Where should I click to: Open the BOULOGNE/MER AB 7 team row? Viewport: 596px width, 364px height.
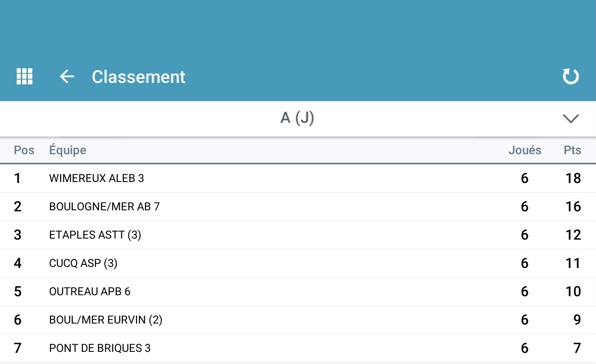pos(298,207)
